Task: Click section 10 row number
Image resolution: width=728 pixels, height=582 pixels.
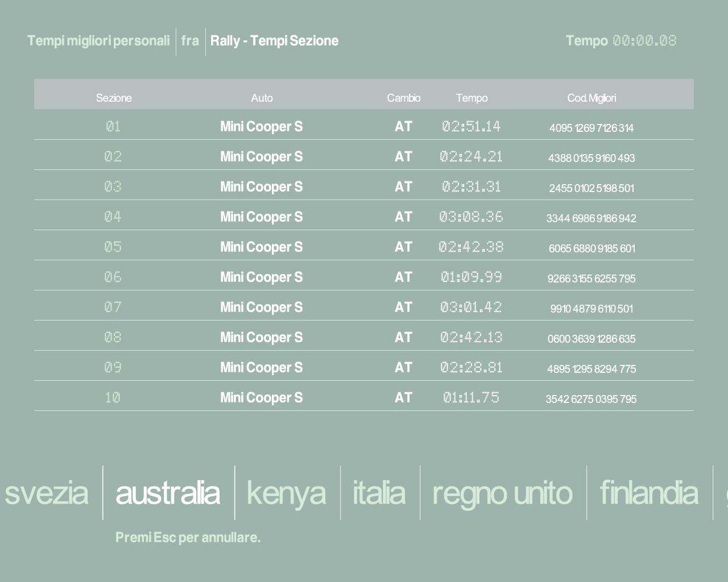Action: pos(113,397)
